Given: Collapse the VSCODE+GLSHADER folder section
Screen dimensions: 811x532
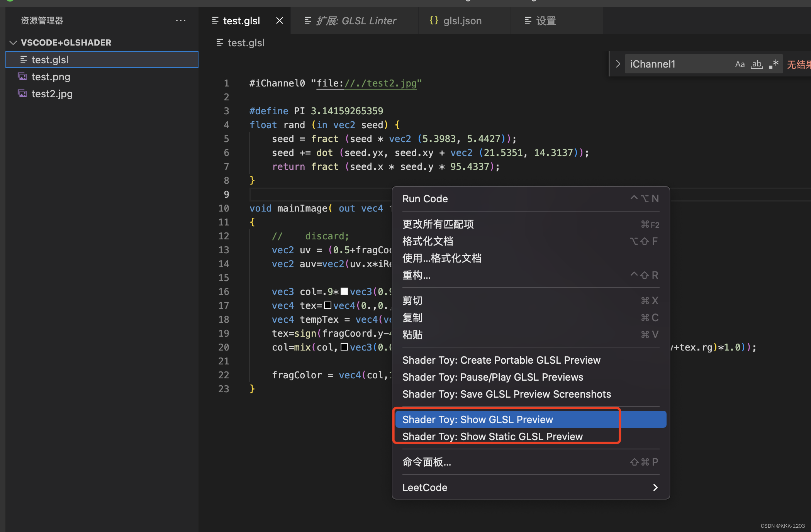Looking at the screenshot, I should [13, 42].
